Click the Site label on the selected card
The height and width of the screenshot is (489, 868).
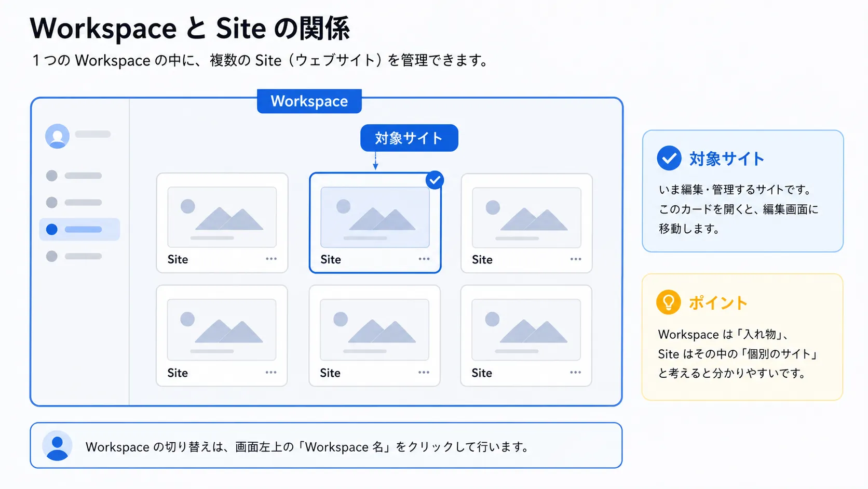coord(331,259)
